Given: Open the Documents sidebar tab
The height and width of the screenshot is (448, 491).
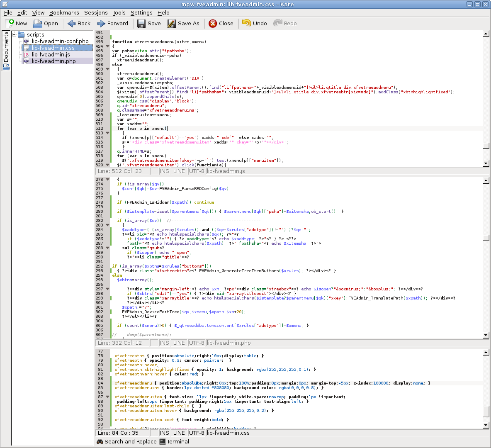Looking at the screenshot, I should [6, 51].
